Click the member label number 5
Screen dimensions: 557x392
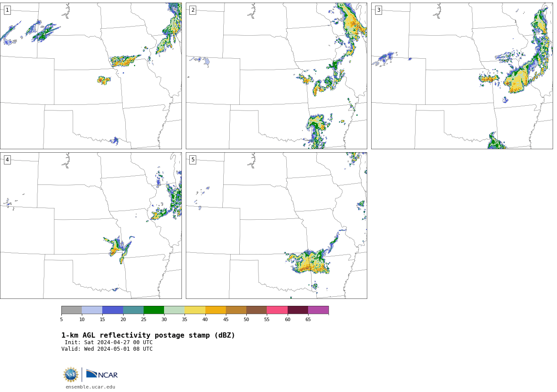193,160
